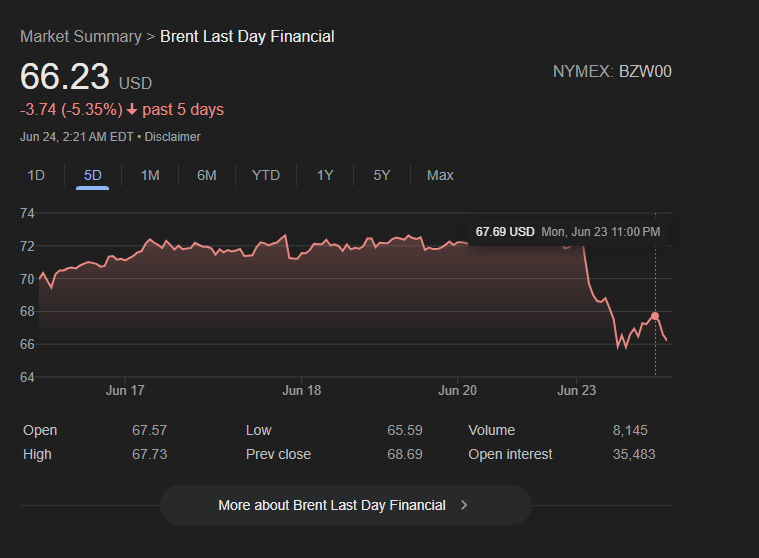The image size is (759, 558).
Task: Open the Market Summary breadcrumb link
Action: (81, 37)
